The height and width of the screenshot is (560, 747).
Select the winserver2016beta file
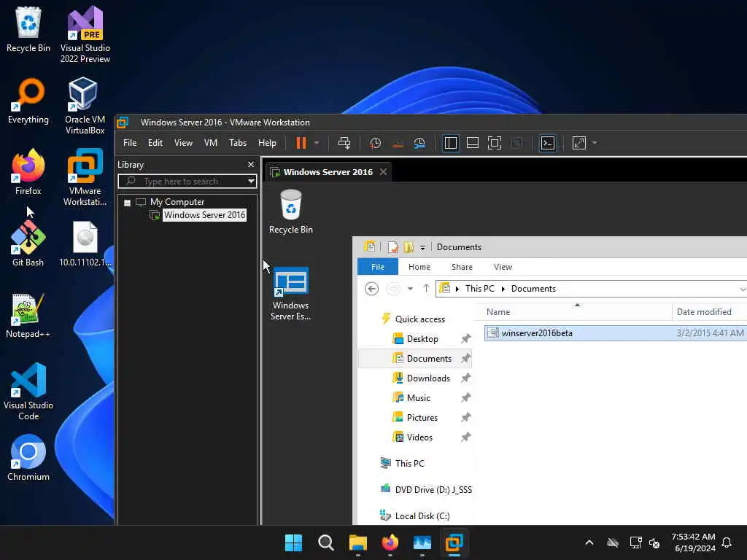615,332
